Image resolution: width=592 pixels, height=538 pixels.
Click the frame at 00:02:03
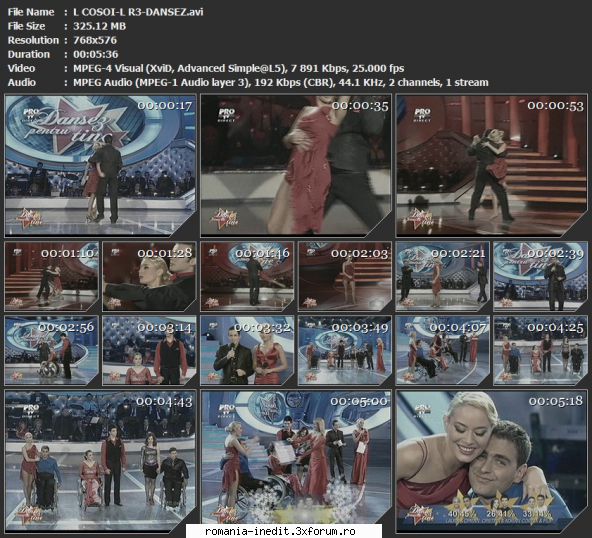tap(345, 276)
